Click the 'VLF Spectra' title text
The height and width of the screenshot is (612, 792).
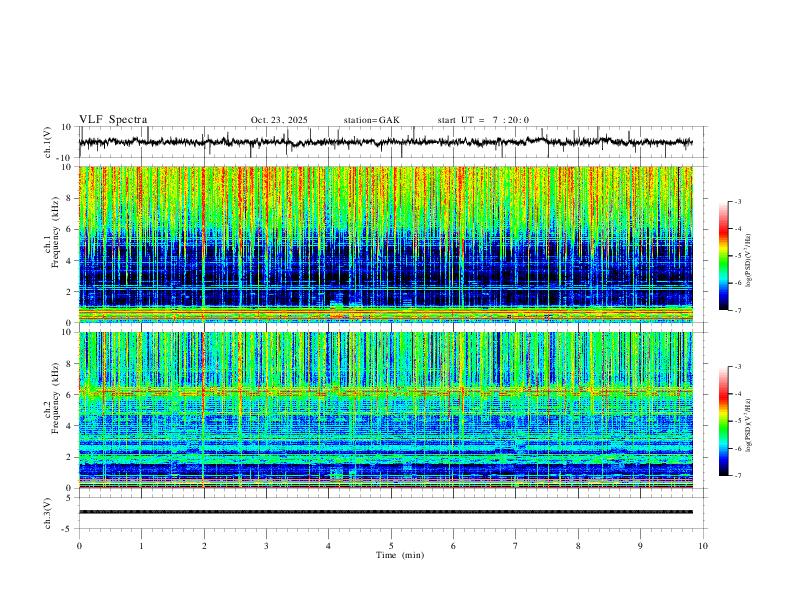113,120
